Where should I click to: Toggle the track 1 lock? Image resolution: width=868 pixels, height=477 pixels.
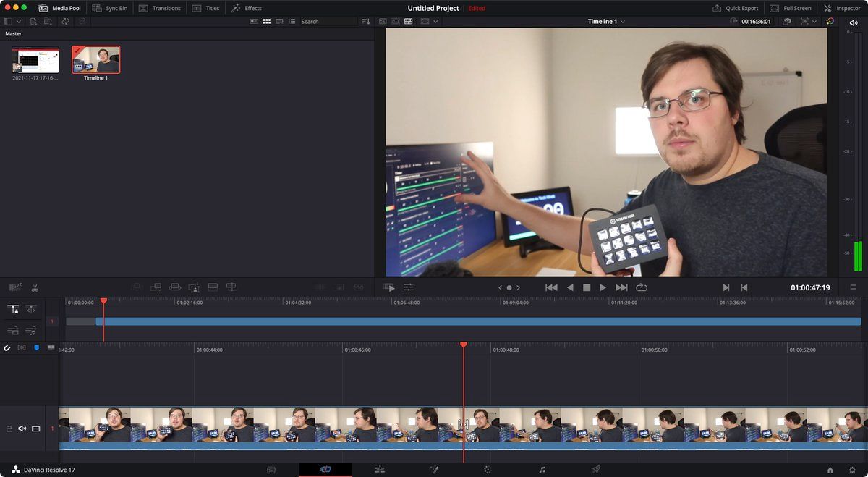(x=9, y=429)
